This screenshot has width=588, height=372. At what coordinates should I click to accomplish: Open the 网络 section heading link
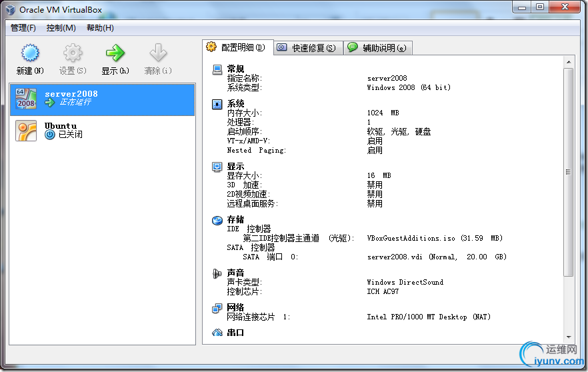[x=235, y=308]
